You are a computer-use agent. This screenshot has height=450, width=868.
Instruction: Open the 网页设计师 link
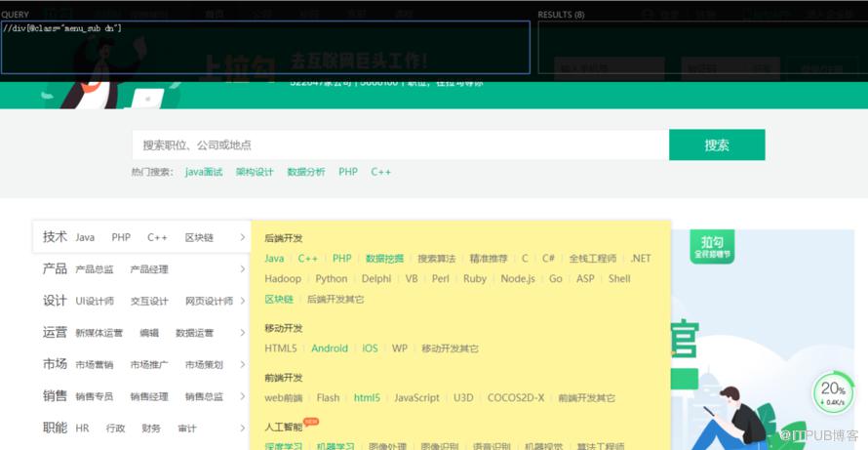click(209, 301)
